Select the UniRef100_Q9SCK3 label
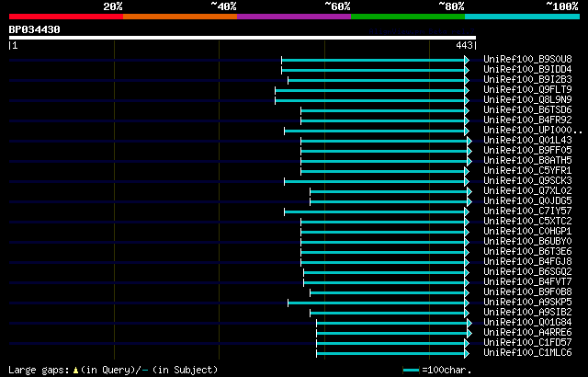Image resolution: width=588 pixels, height=377 pixels. (527, 181)
